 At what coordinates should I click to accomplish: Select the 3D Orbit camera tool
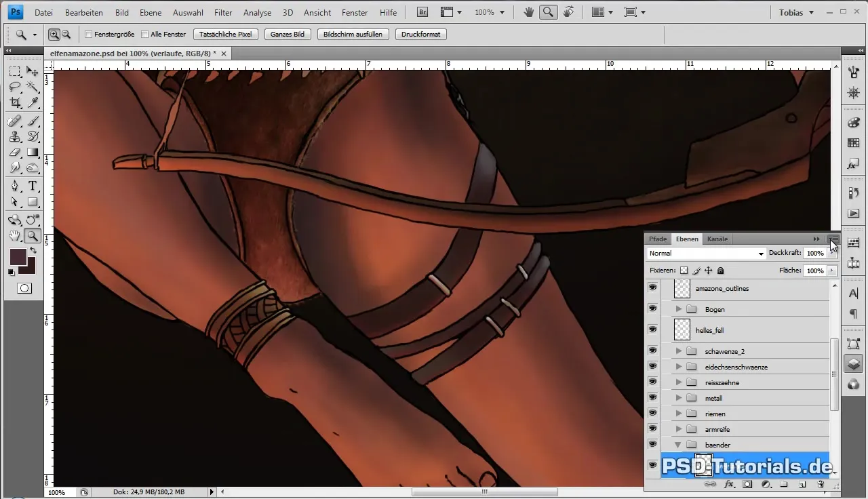click(33, 220)
